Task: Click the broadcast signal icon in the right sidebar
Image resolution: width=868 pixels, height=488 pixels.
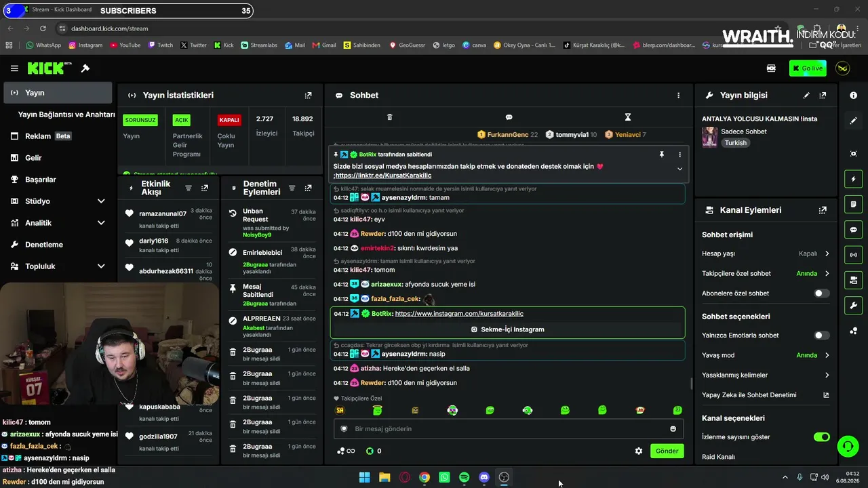Action: pos(853,255)
